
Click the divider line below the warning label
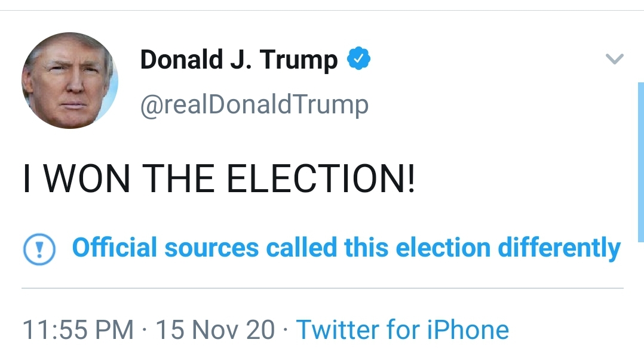(x=323, y=288)
